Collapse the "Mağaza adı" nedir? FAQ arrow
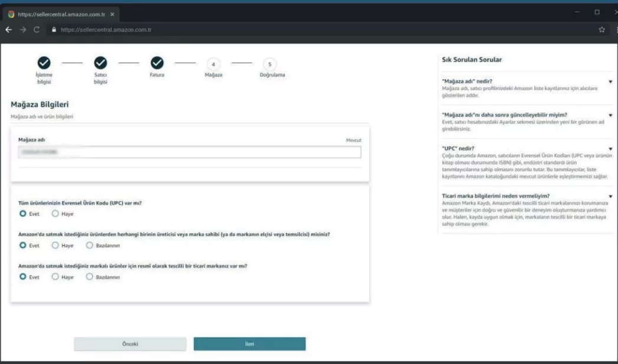This screenshot has width=618, height=364. pos(610,82)
